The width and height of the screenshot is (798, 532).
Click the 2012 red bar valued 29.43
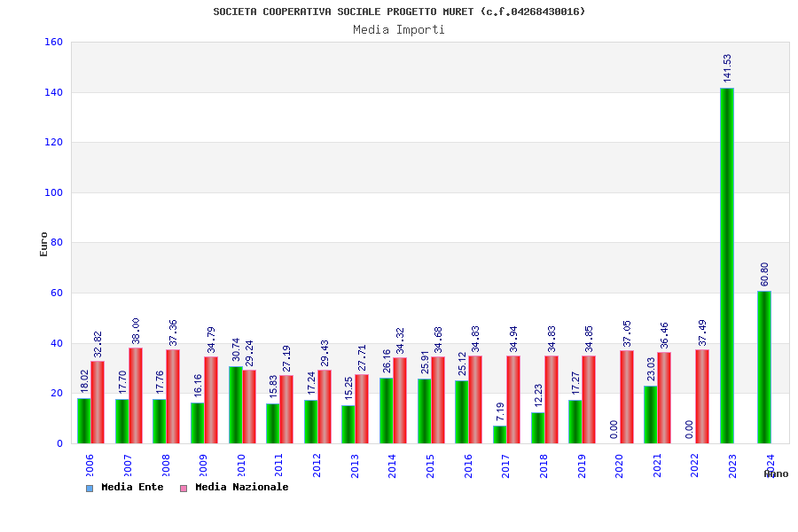coord(325,406)
